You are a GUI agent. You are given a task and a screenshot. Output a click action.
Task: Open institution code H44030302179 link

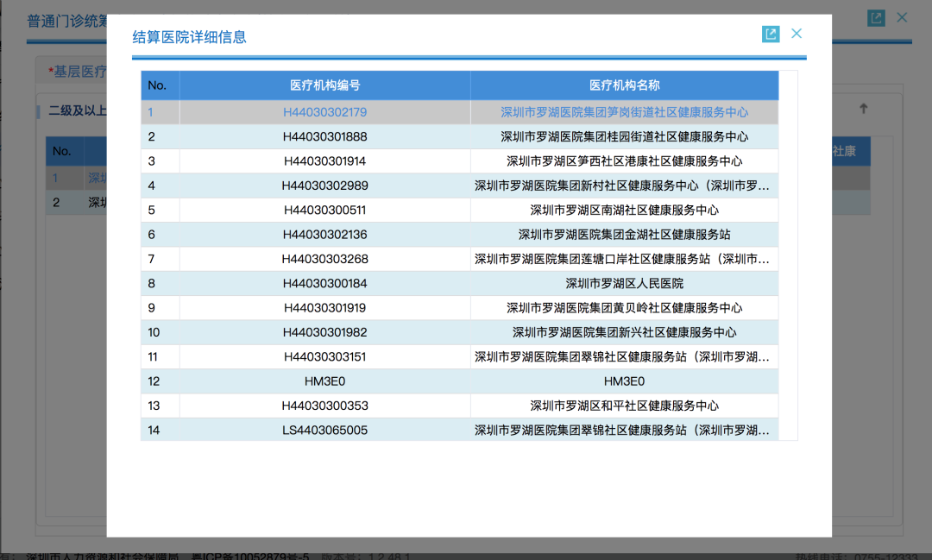(x=324, y=112)
